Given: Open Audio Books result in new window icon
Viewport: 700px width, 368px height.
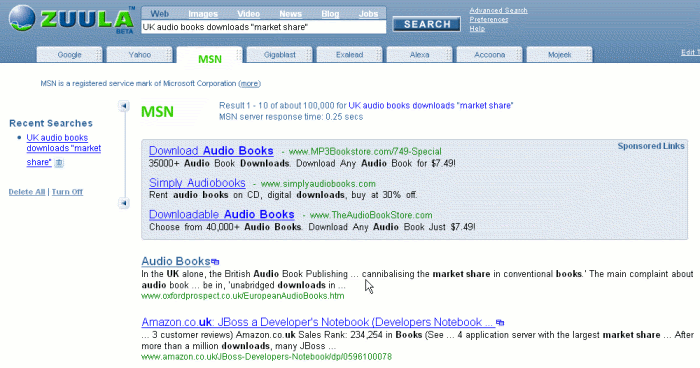Looking at the screenshot, I should pyautogui.click(x=216, y=262).
